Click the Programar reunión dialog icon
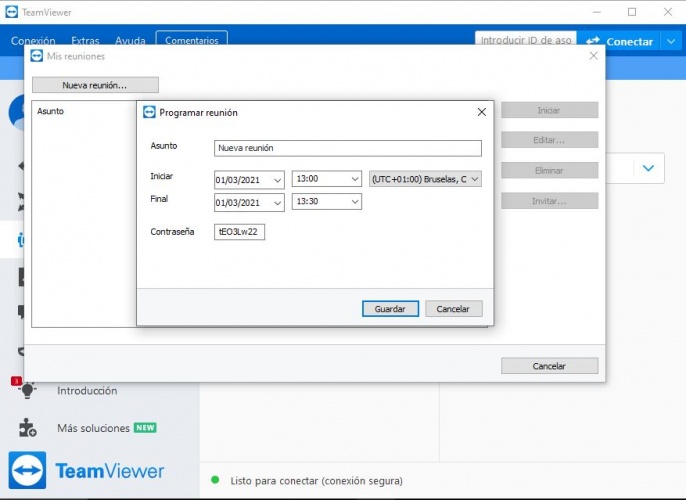The height and width of the screenshot is (500, 686). point(149,112)
